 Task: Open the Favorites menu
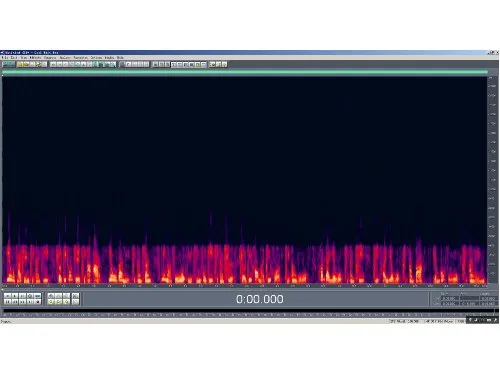click(80, 58)
